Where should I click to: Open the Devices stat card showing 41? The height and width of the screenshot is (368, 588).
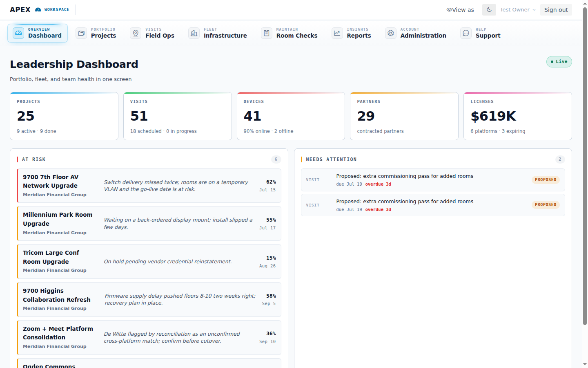(291, 116)
